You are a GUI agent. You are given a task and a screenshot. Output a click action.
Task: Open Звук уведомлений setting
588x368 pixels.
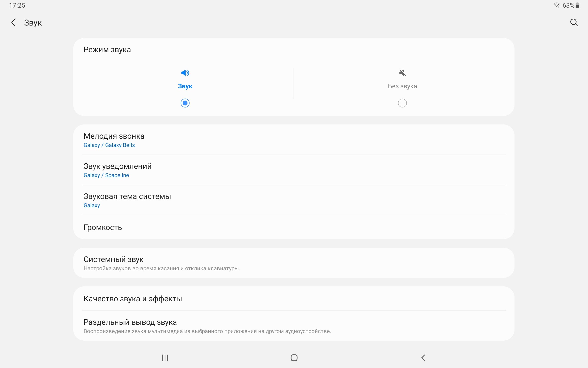click(294, 170)
